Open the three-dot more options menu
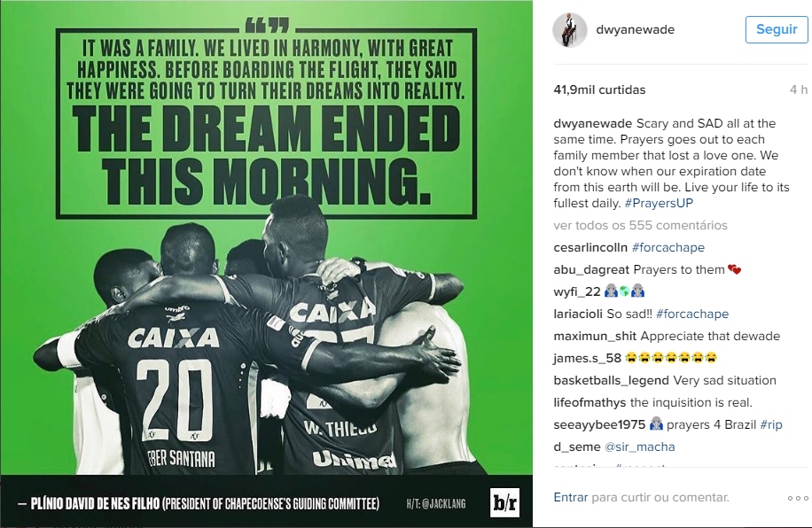Viewport: 812px width, 528px height. coord(798,498)
